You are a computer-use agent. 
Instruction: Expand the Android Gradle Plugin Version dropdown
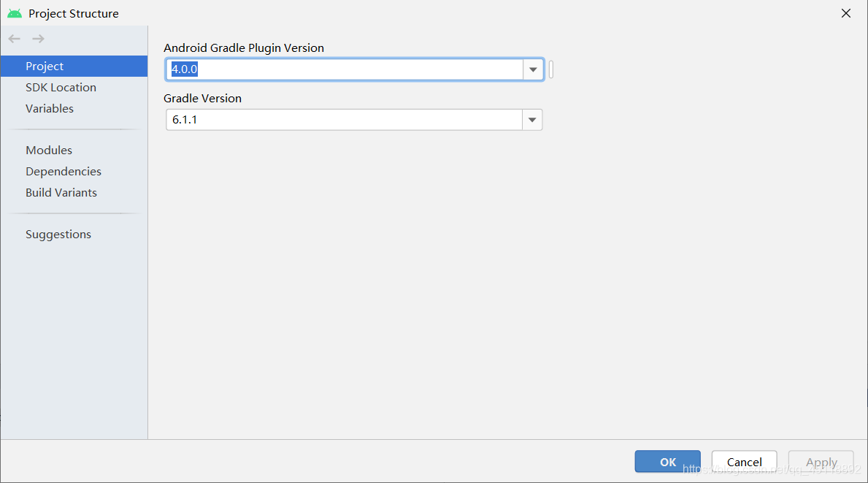pyautogui.click(x=532, y=69)
